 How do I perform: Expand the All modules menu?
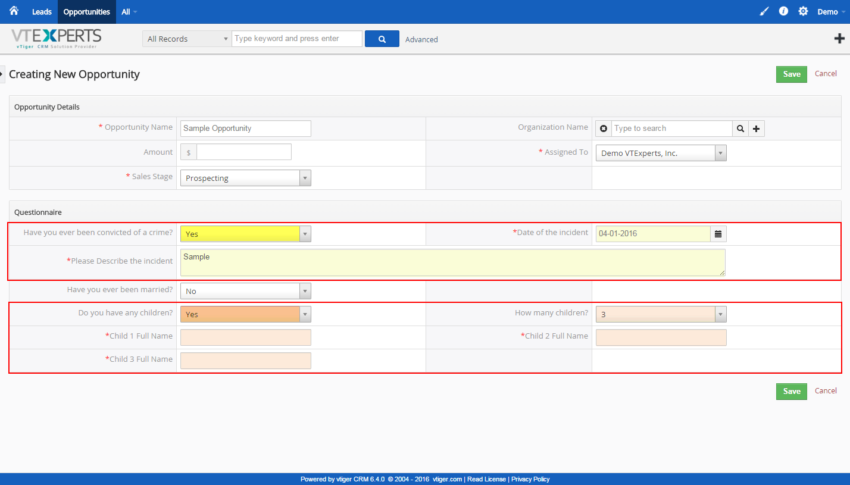click(x=129, y=11)
